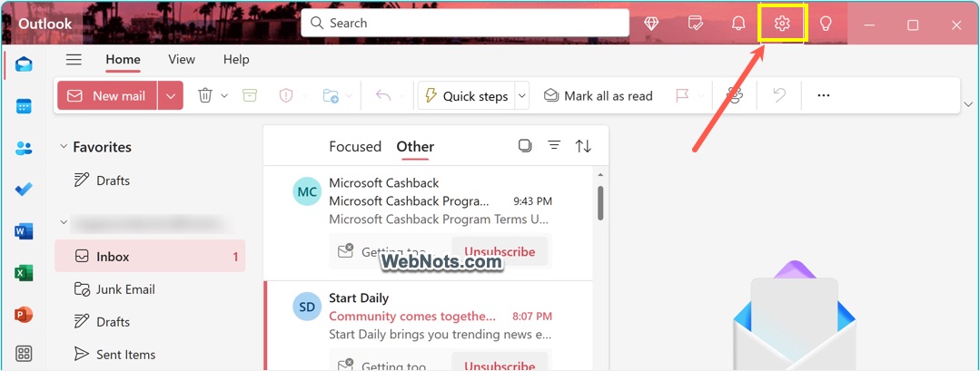The width and height of the screenshot is (980, 371).
Task: Click the Flag icon in the toolbar
Action: pyautogui.click(x=682, y=95)
